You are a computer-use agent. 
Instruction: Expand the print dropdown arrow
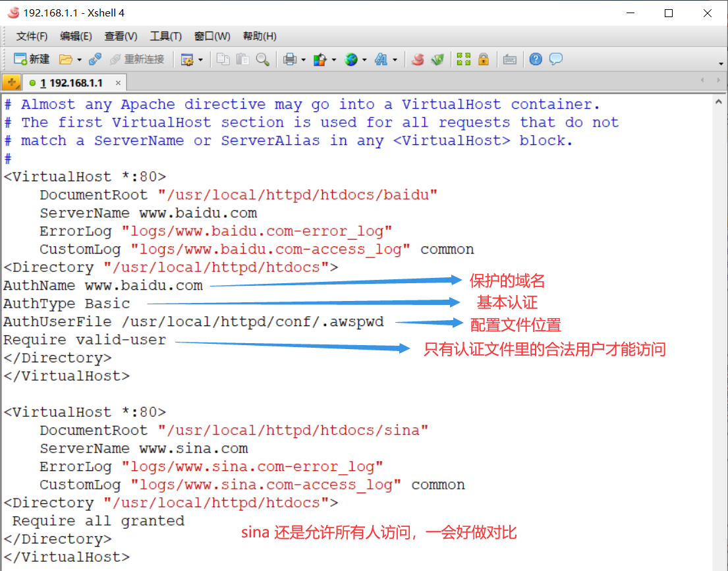[303, 60]
